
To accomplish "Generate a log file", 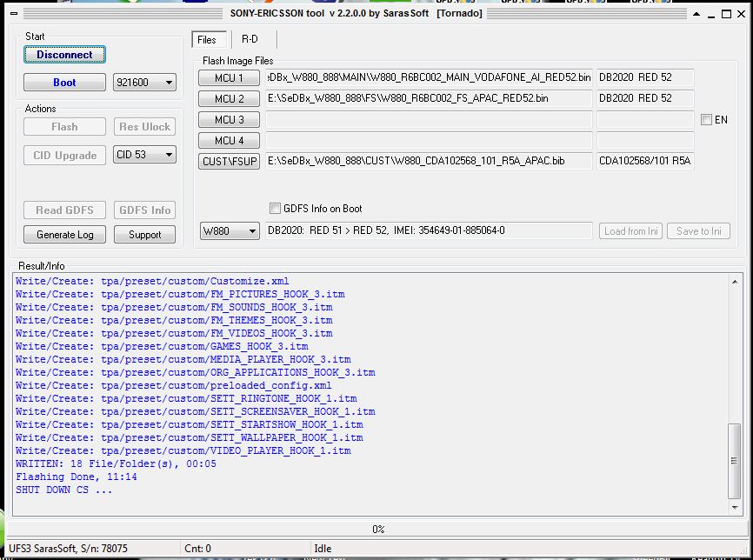I will point(64,234).
